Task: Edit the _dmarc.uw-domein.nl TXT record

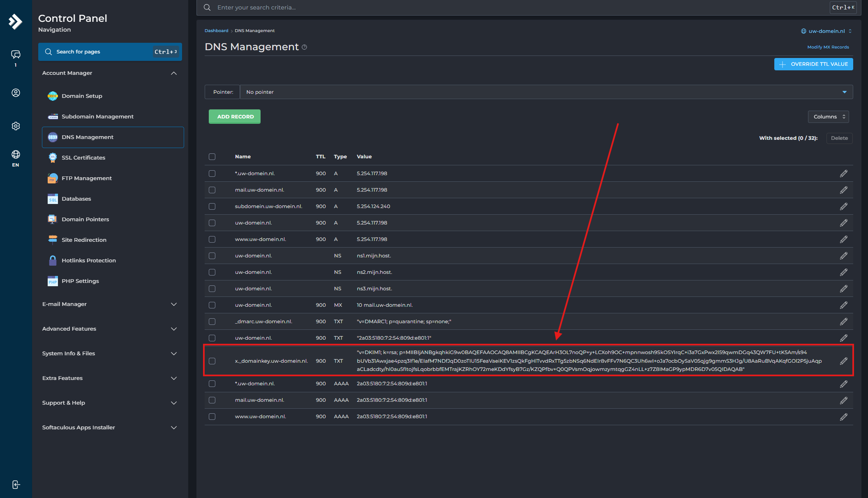Action: 843,322
